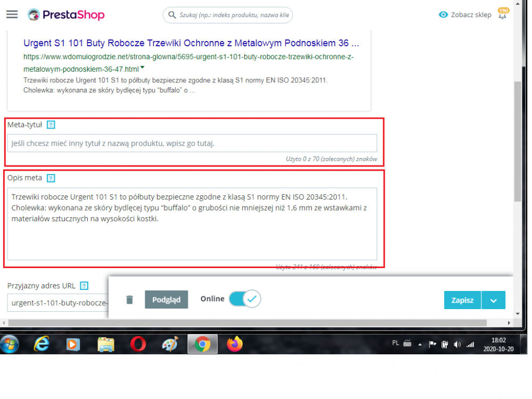This screenshot has width=532, height=399.
Task: Click the eye icon beside Zobacz sklep
Action: (443, 14)
